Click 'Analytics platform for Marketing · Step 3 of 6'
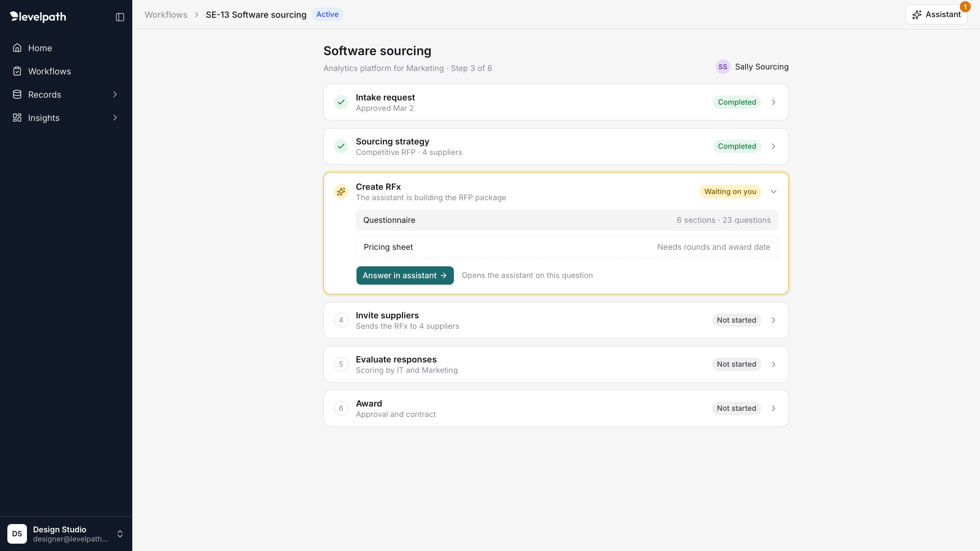 [x=407, y=69]
